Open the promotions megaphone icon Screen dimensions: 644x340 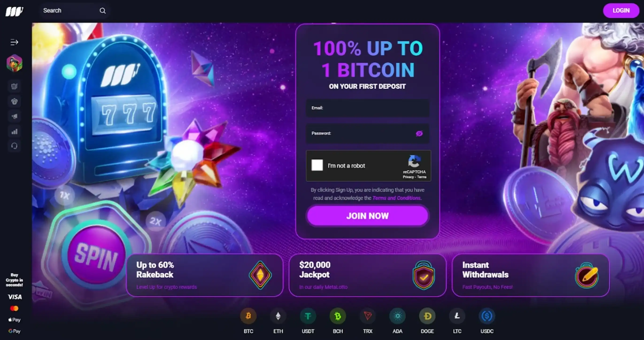tap(14, 116)
